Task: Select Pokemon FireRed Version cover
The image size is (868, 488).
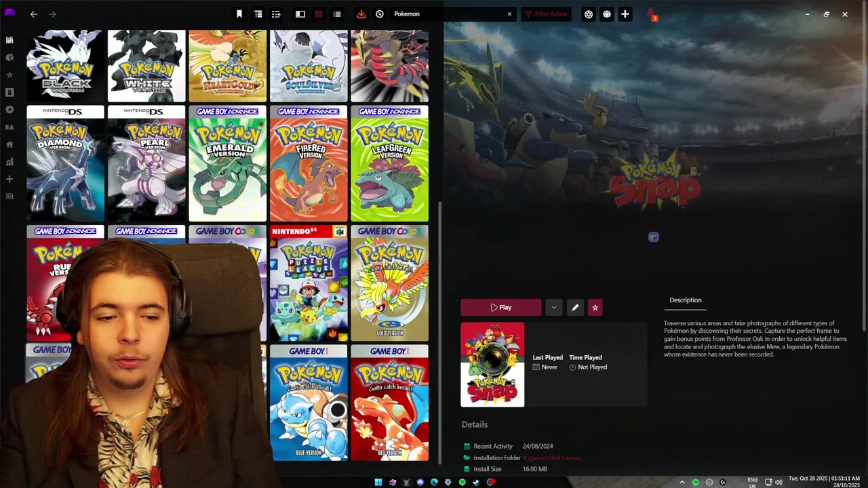Action: [309, 163]
